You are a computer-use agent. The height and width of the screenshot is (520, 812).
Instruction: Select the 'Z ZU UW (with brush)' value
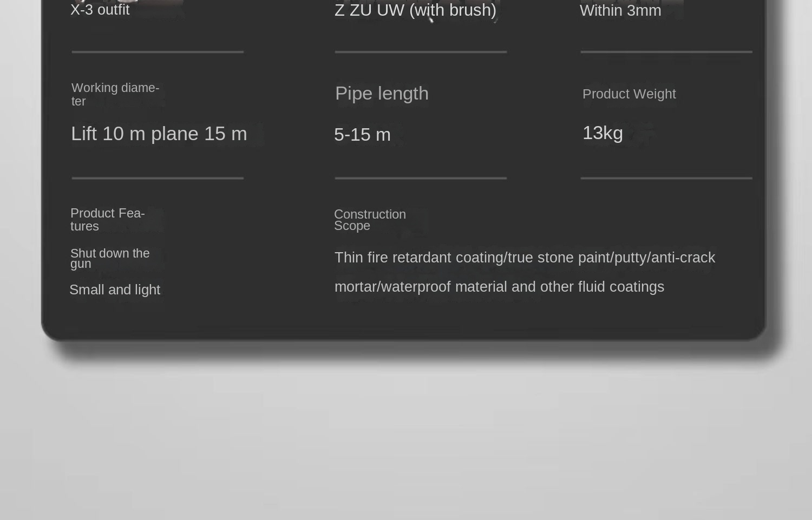point(415,10)
